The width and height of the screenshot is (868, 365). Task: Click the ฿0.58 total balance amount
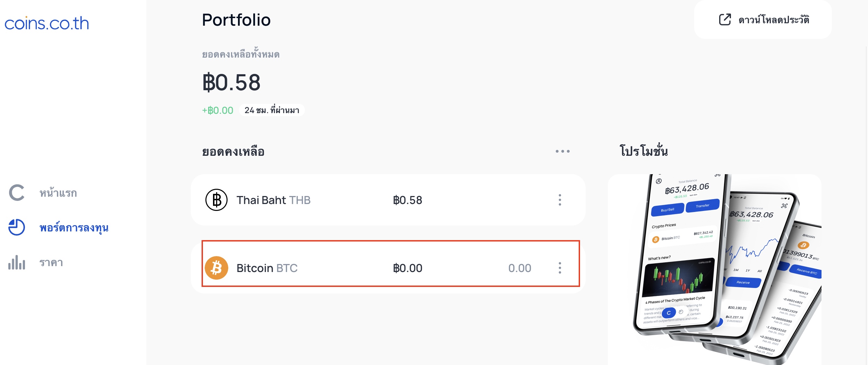(x=231, y=83)
